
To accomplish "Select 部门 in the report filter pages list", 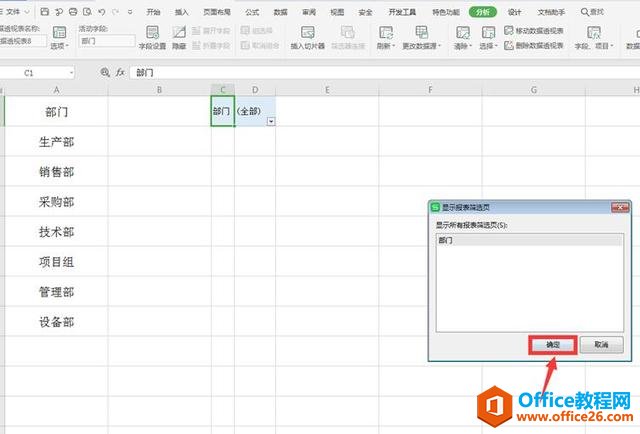I will point(529,240).
